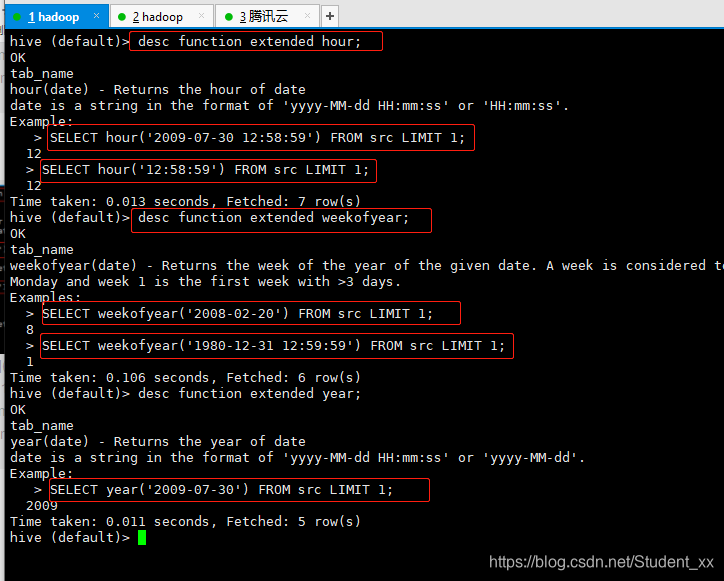Click the SELECT year('2009-07-30') example line
This screenshot has width=724, height=581.
(221, 490)
